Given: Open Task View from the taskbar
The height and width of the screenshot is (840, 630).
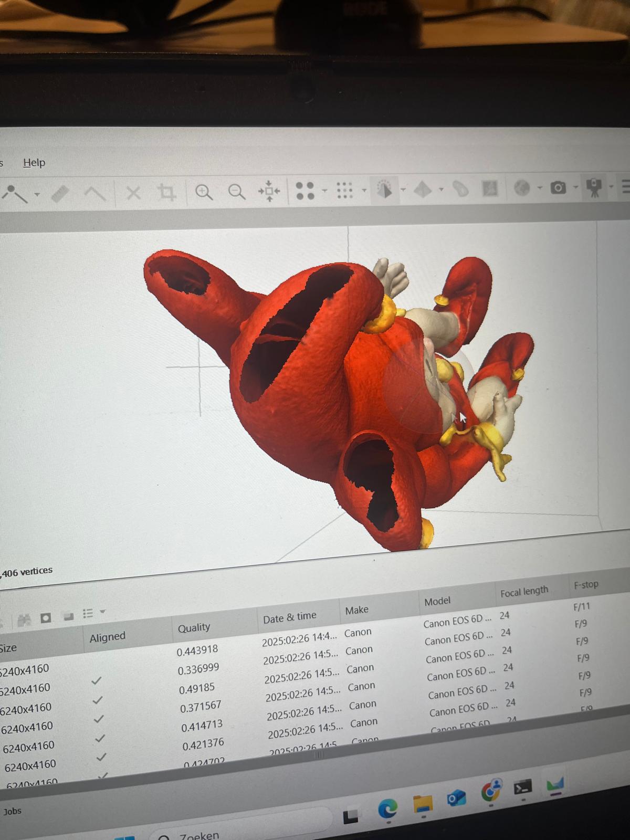Looking at the screenshot, I should click(x=350, y=815).
